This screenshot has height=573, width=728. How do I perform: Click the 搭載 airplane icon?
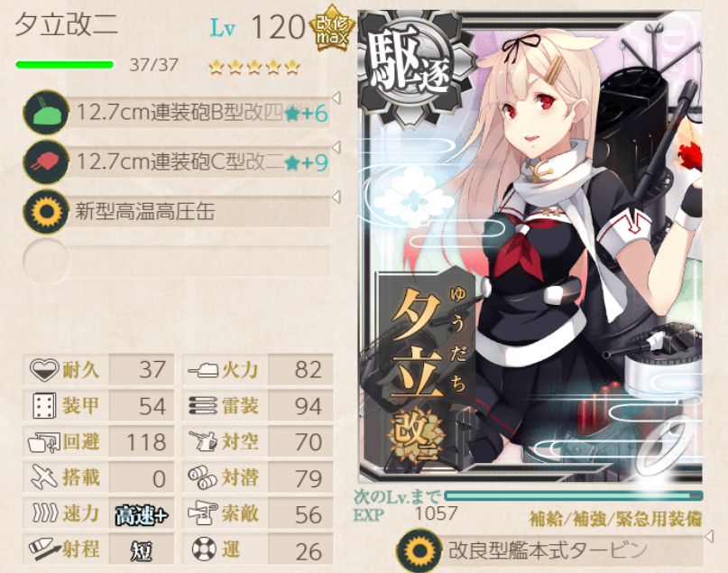pos(43,477)
